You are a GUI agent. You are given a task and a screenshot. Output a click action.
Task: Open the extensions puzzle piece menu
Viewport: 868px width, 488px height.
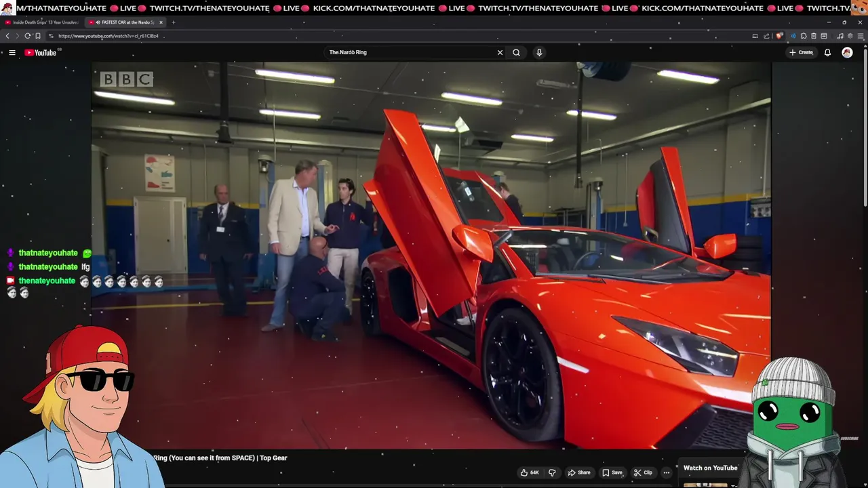tap(804, 36)
